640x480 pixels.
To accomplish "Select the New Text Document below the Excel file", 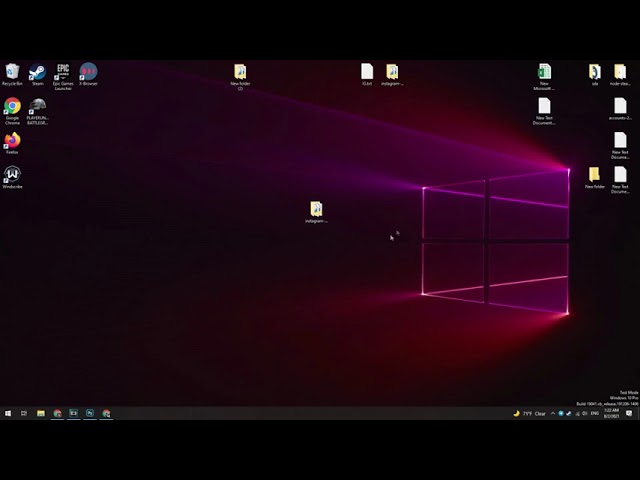I will (544, 111).
